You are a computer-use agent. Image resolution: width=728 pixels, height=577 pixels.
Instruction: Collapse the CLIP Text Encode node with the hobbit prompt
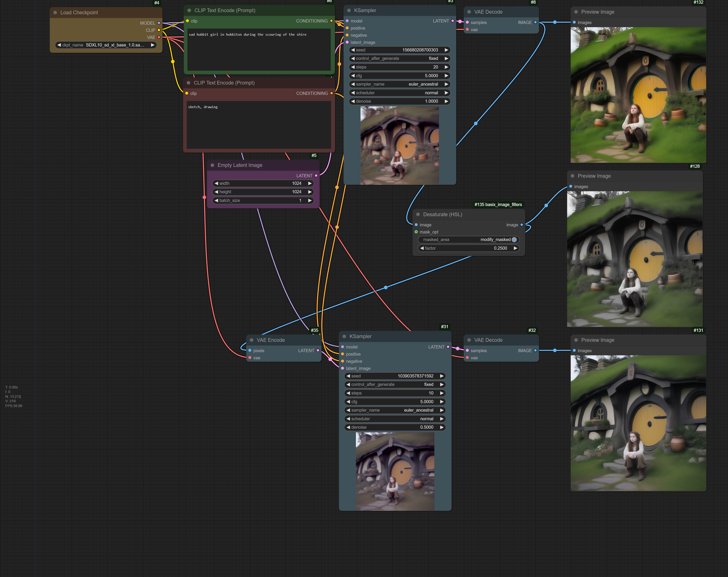pyautogui.click(x=189, y=10)
